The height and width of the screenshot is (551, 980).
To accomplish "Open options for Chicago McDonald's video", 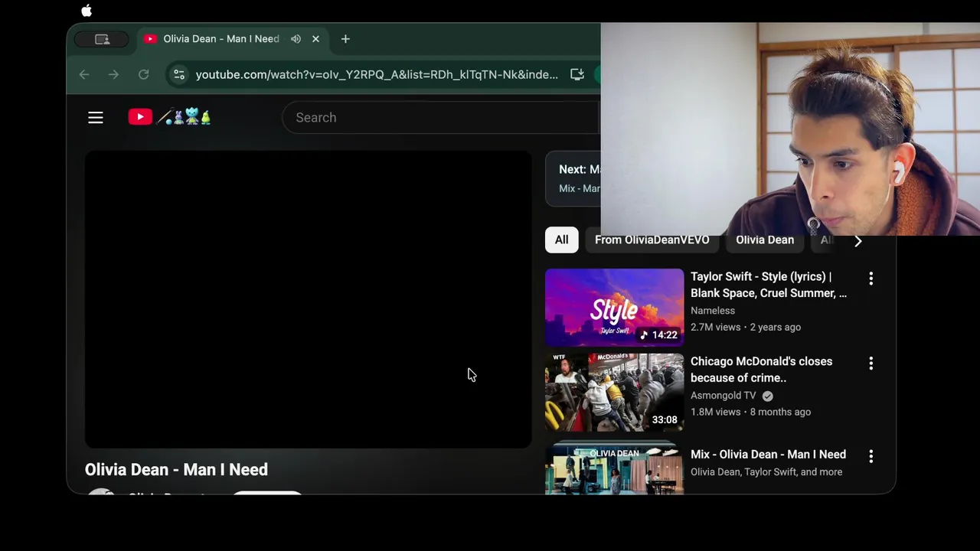I will [x=871, y=364].
